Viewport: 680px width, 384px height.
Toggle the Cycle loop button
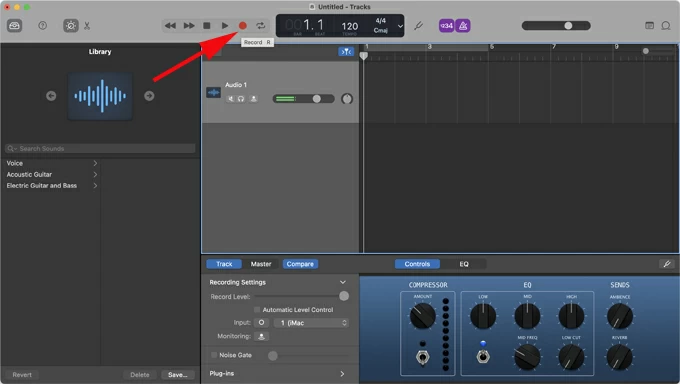261,26
